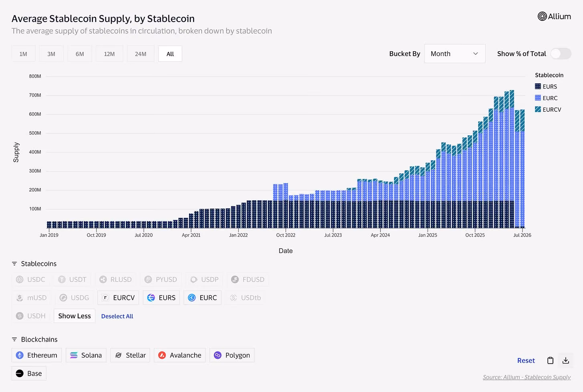Screen dimensions: 583x392
Task: Open the Bucket By Month dropdown
Action: (x=455, y=54)
